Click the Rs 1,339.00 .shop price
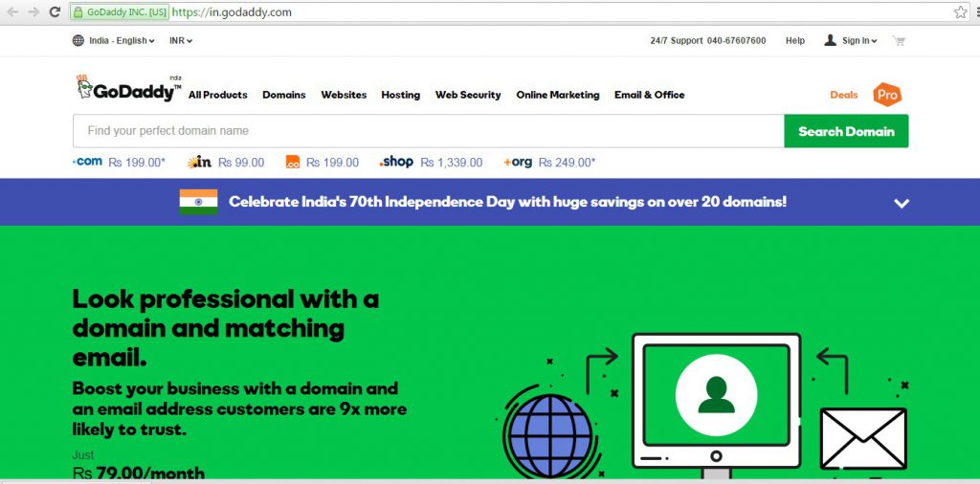The image size is (980, 484). [452, 163]
